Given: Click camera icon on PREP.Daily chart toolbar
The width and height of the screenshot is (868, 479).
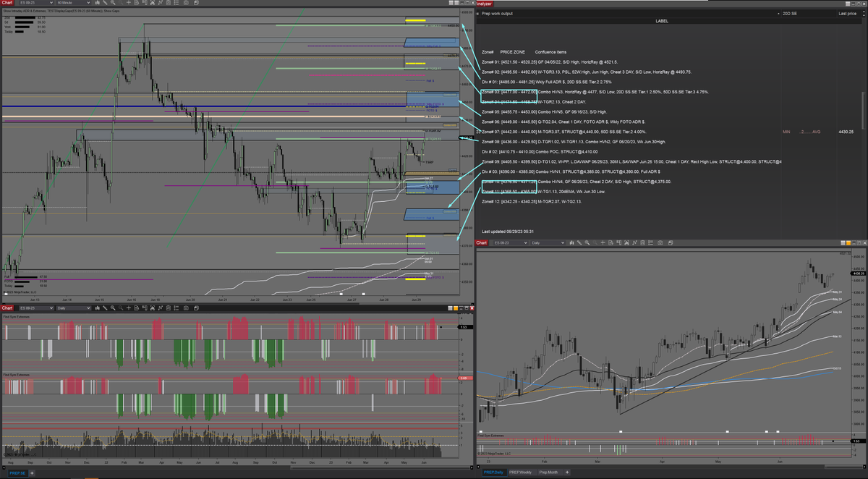Looking at the screenshot, I should point(660,242).
